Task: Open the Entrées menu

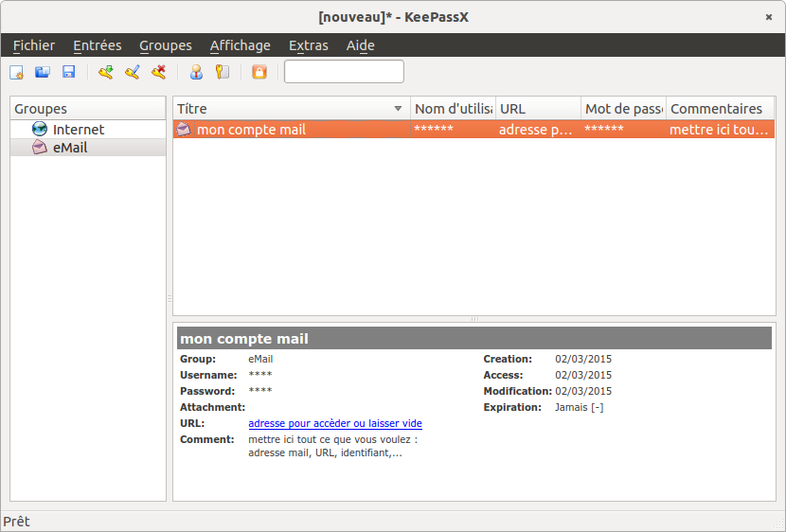Action: tap(98, 45)
